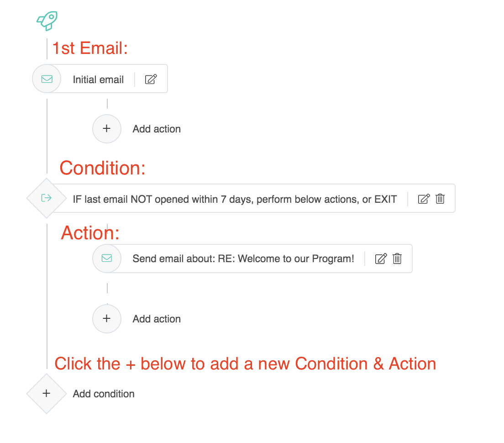This screenshot has height=443, width=504.
Task: Click the Add action text below Initial email
Action: 157,129
